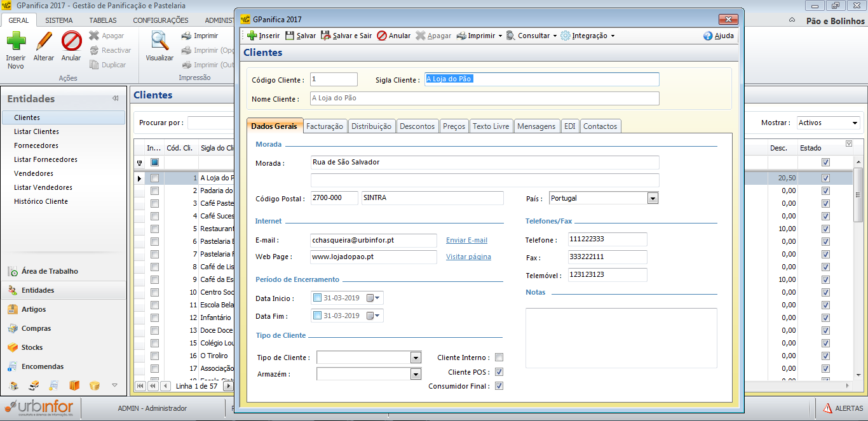Click the Anular icon in the ribbon
Screen dimensions: 868x421
71,42
